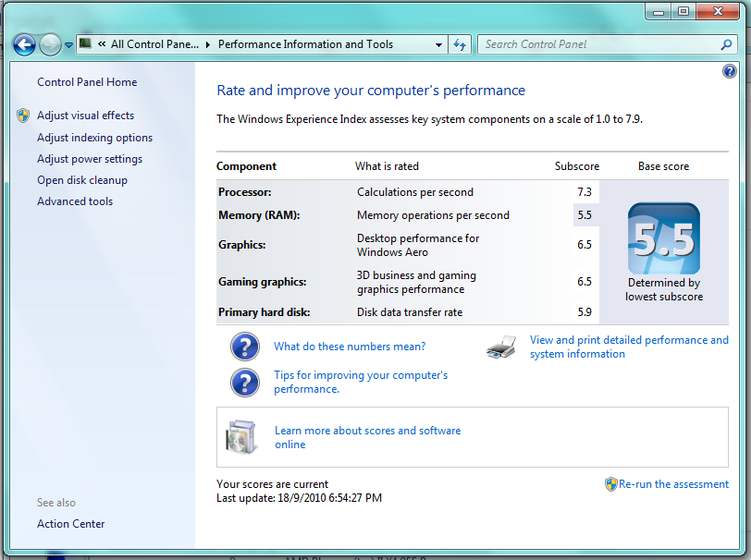Click the 5.5 base score badge
The width and height of the screenshot is (751, 560).
(663, 239)
